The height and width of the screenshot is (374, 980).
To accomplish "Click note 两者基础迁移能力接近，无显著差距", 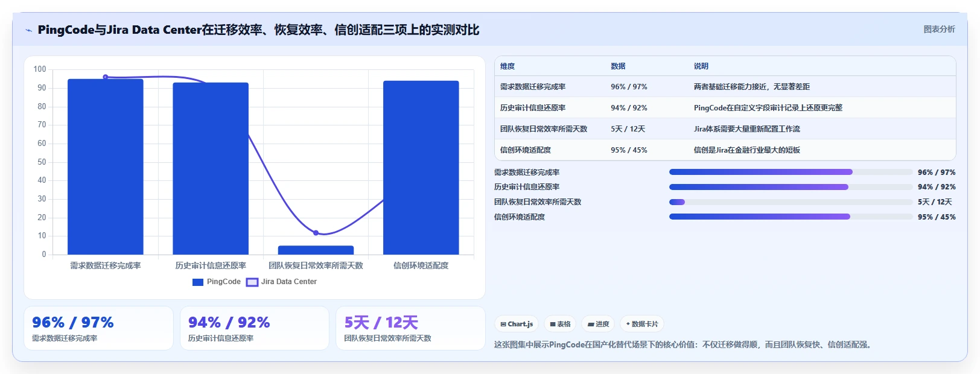I will click(752, 87).
